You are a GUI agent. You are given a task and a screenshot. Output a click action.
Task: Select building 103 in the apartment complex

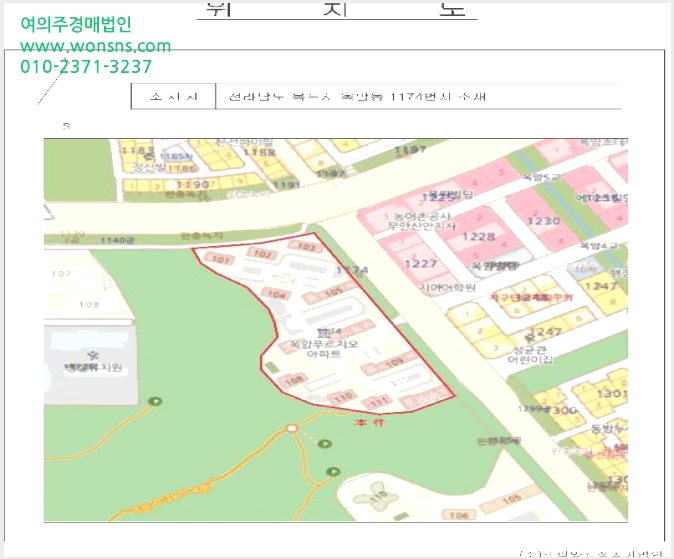tap(306, 246)
